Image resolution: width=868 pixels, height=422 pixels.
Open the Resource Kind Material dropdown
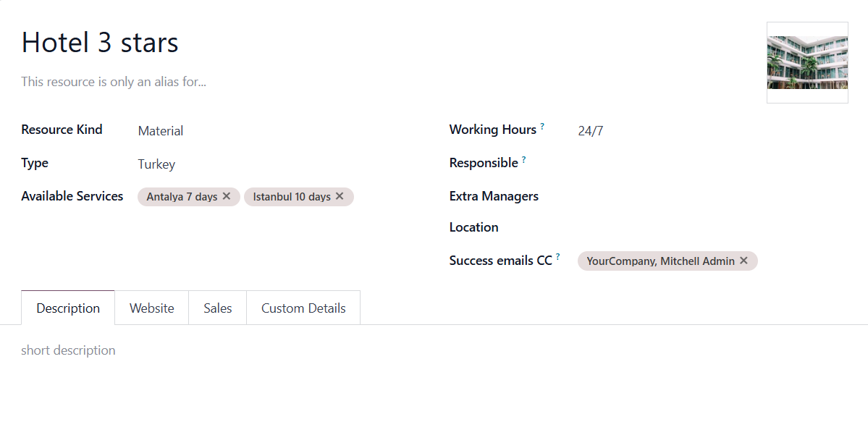(278, 131)
